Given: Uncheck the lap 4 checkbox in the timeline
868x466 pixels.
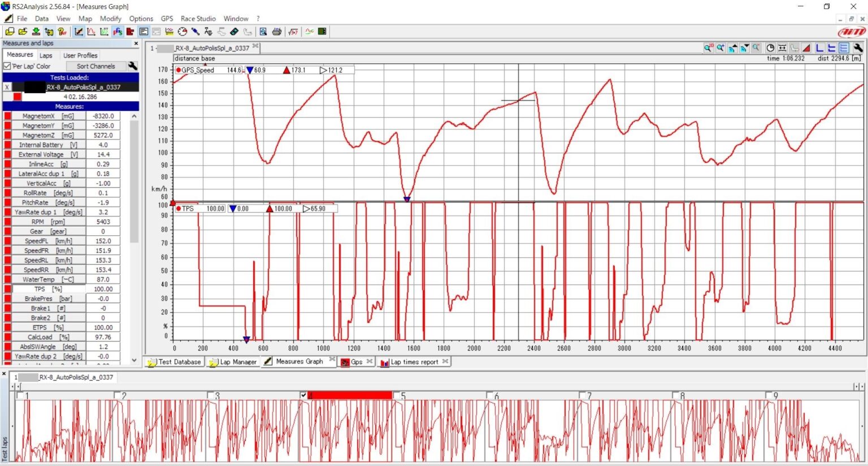Looking at the screenshot, I should (303, 395).
